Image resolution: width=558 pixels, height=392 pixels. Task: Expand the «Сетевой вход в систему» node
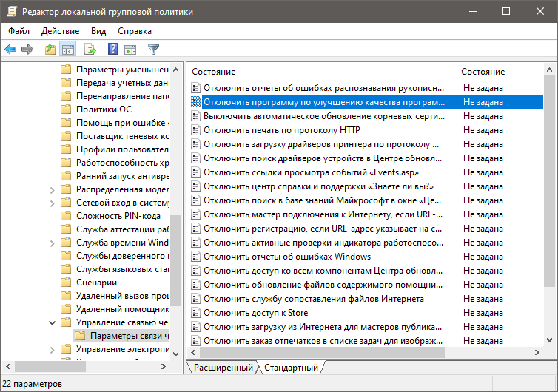tap(52, 203)
